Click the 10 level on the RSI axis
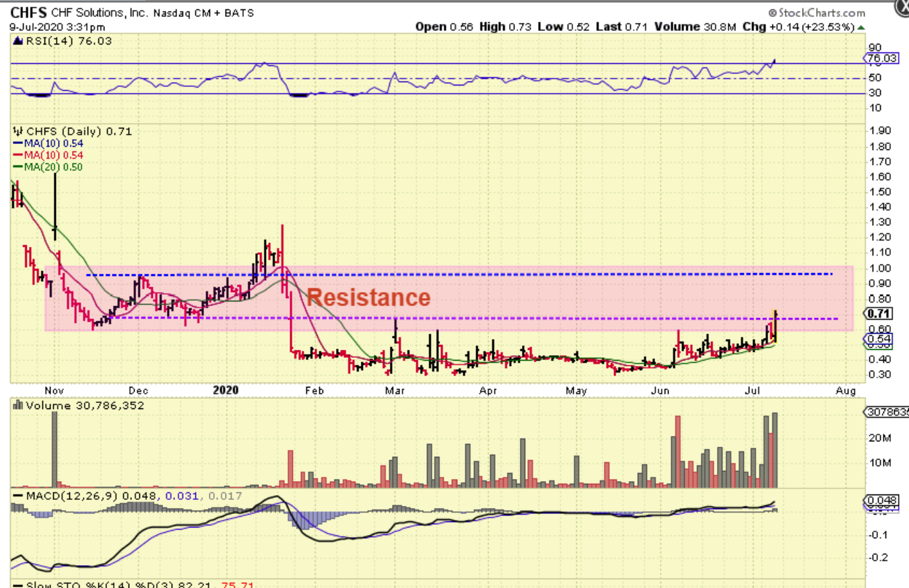The height and width of the screenshot is (588, 909). [x=875, y=108]
